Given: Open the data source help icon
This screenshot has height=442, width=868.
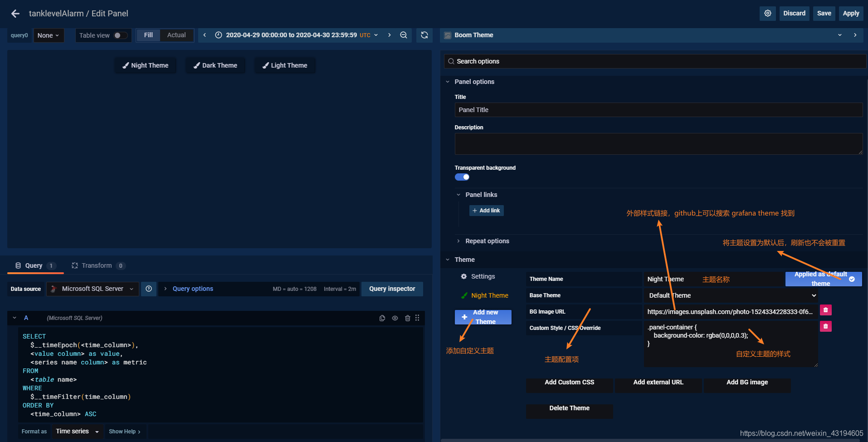Looking at the screenshot, I should [x=149, y=289].
